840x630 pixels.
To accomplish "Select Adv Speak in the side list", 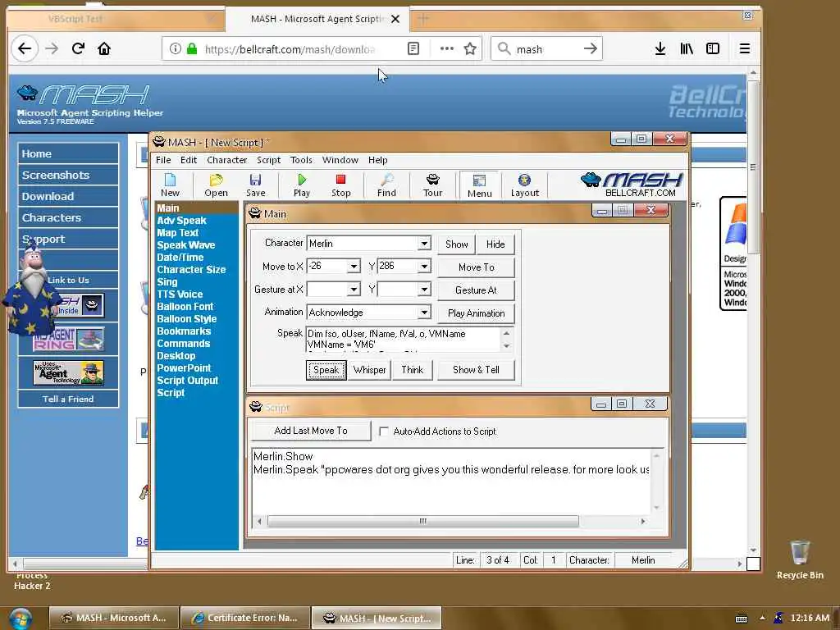I will pyautogui.click(x=181, y=220).
